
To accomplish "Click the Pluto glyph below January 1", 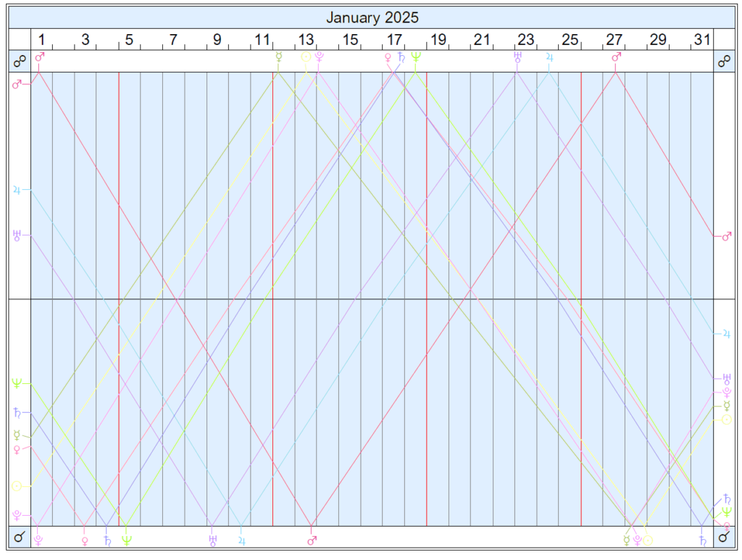I will (x=40, y=539).
